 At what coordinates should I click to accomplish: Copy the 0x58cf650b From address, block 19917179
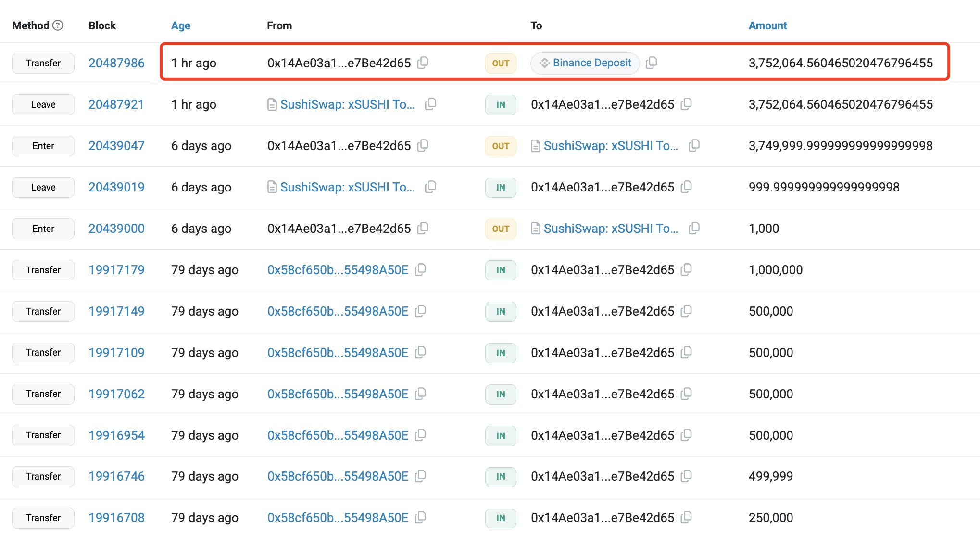420,269
